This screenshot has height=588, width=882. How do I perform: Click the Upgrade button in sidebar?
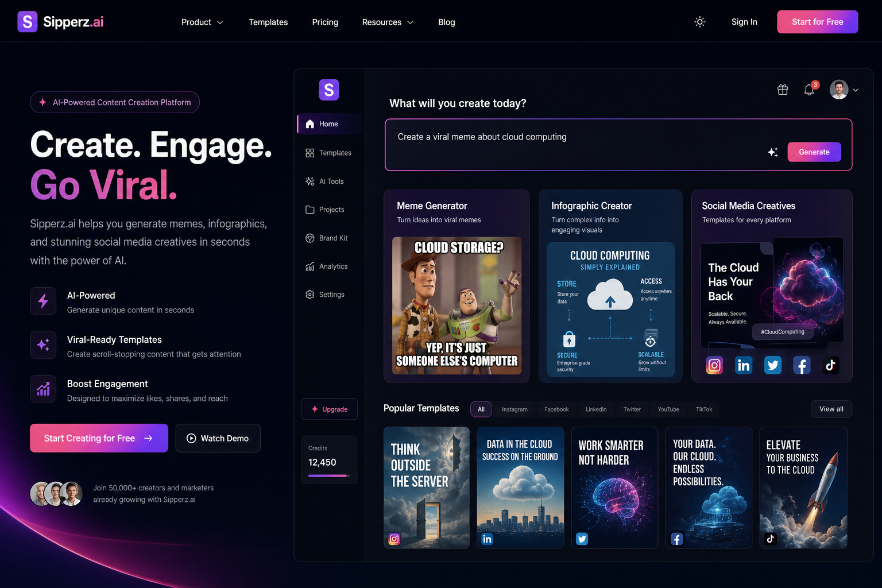click(x=329, y=409)
